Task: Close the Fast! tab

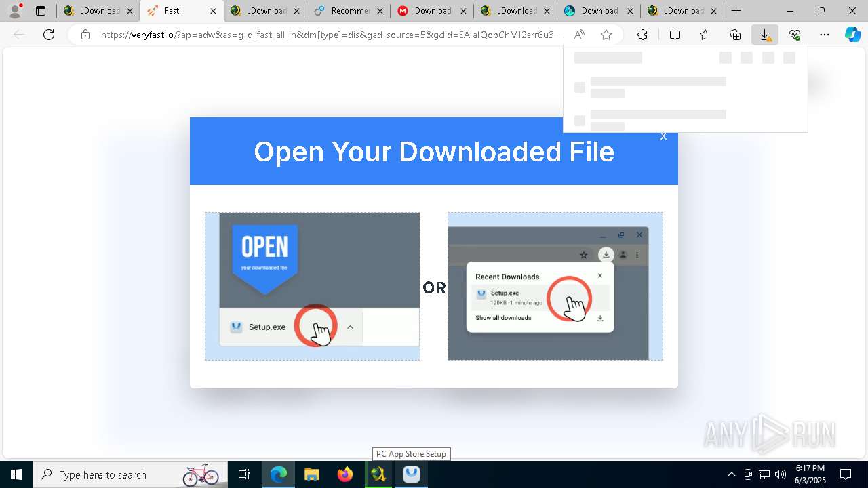Action: [x=213, y=11]
